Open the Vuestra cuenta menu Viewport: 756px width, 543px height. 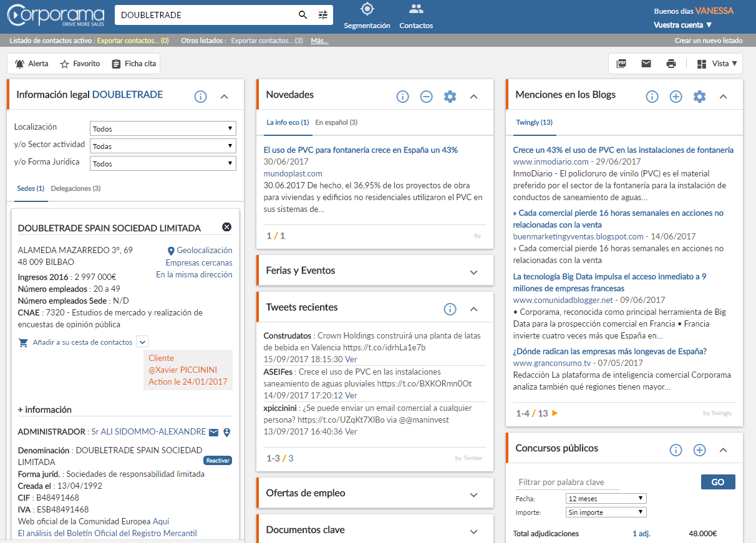(x=683, y=25)
